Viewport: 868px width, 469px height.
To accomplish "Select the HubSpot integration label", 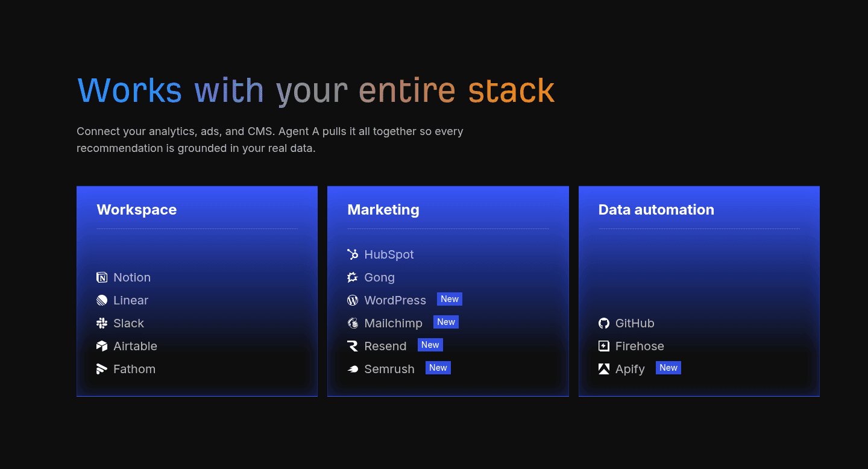I will click(x=389, y=254).
